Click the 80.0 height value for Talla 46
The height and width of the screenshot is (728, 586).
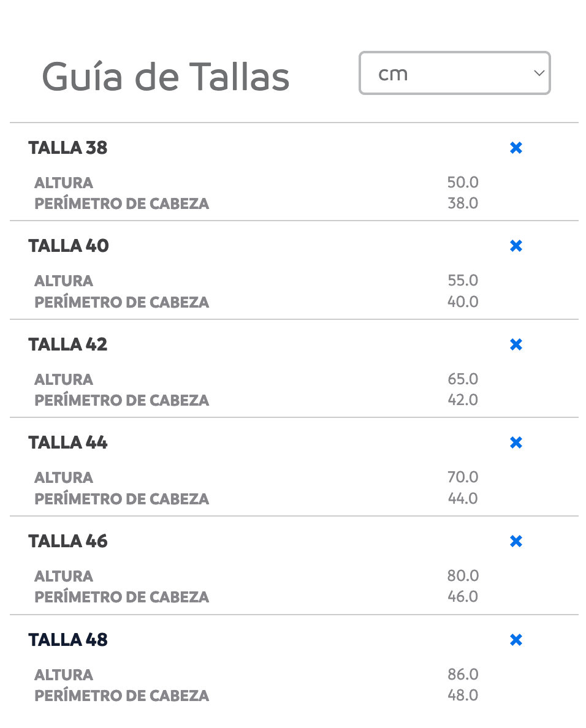click(x=463, y=576)
